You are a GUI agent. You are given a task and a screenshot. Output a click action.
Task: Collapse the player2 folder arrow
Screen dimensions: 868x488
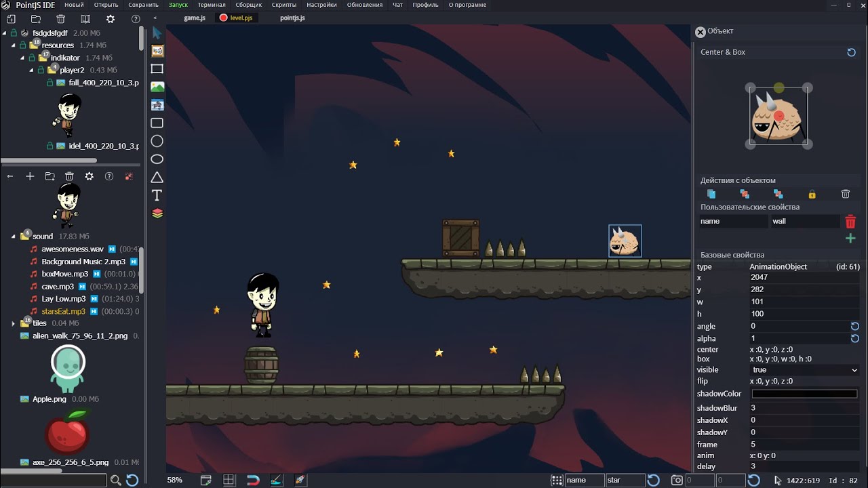(x=31, y=70)
